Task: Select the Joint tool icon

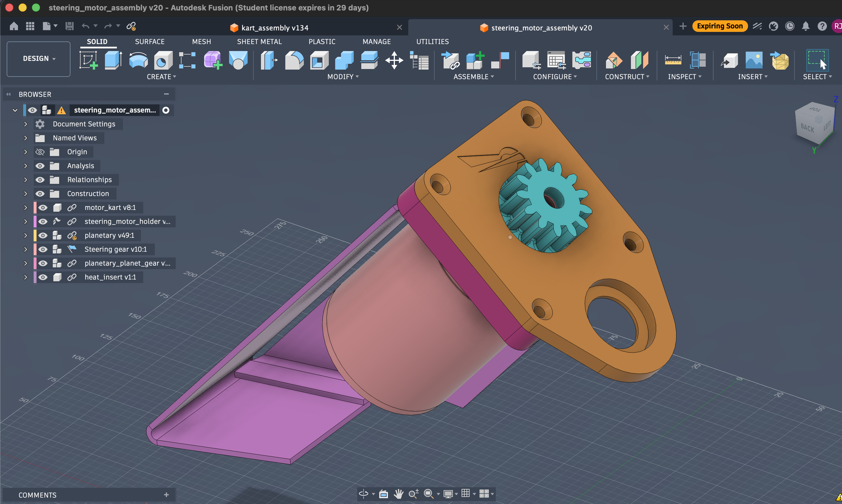Action: pos(500,60)
